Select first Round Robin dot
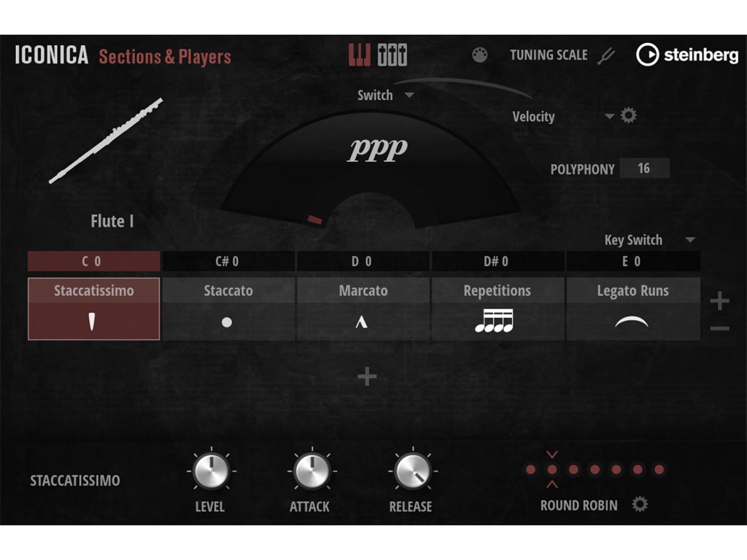Screen dimensions: 747x560 point(530,470)
